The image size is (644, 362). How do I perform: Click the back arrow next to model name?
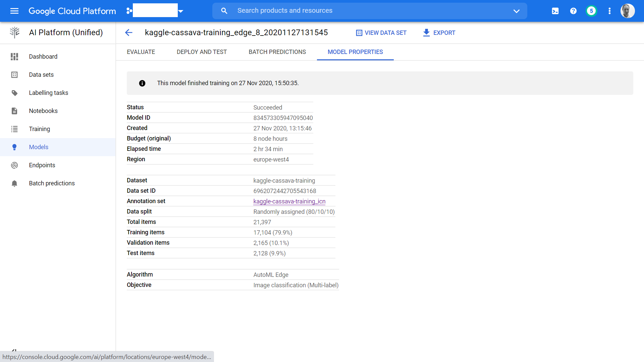pyautogui.click(x=129, y=33)
